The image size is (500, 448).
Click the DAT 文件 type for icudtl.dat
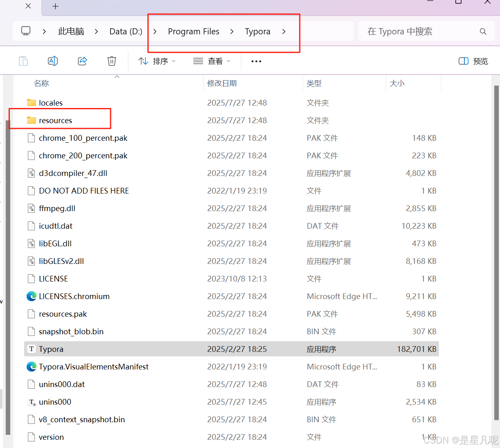pyautogui.click(x=323, y=226)
